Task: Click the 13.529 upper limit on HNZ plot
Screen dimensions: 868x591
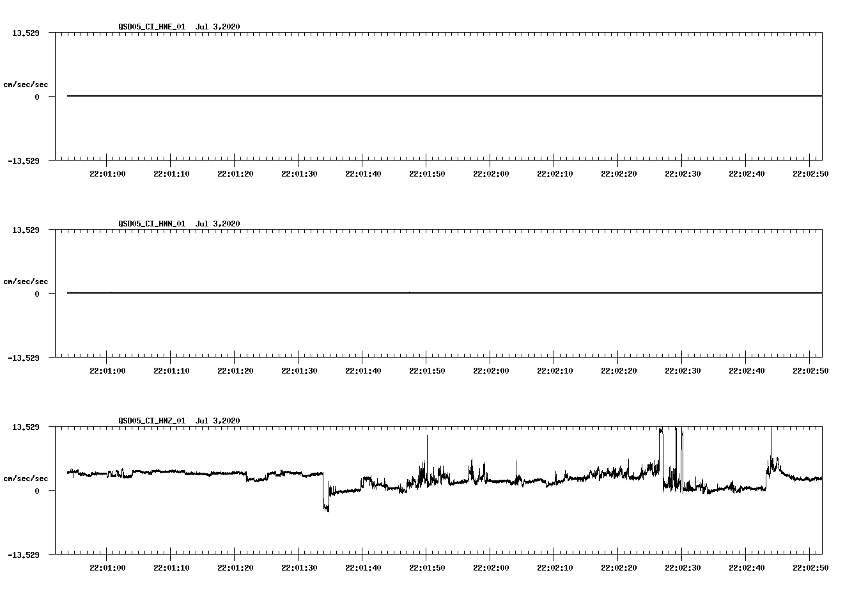Action: (26, 427)
